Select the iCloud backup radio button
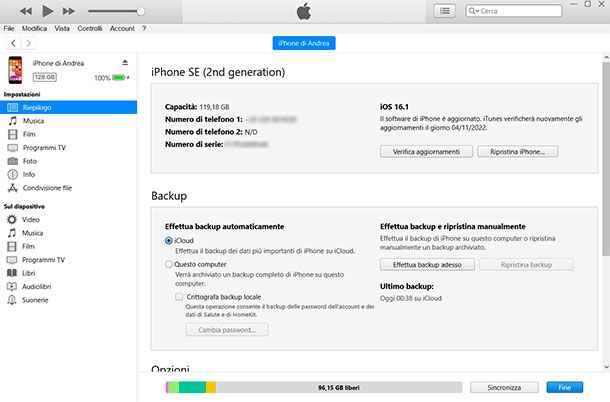The image size is (610, 402). [169, 240]
